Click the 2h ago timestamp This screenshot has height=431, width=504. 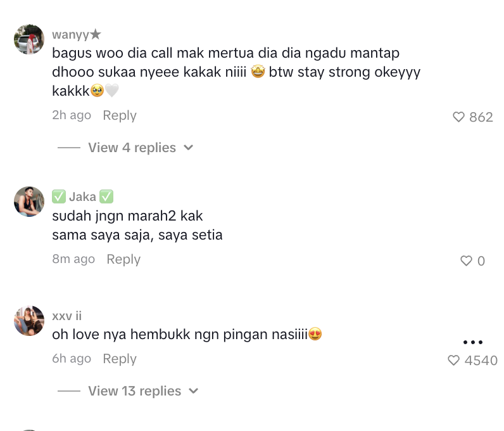click(72, 115)
